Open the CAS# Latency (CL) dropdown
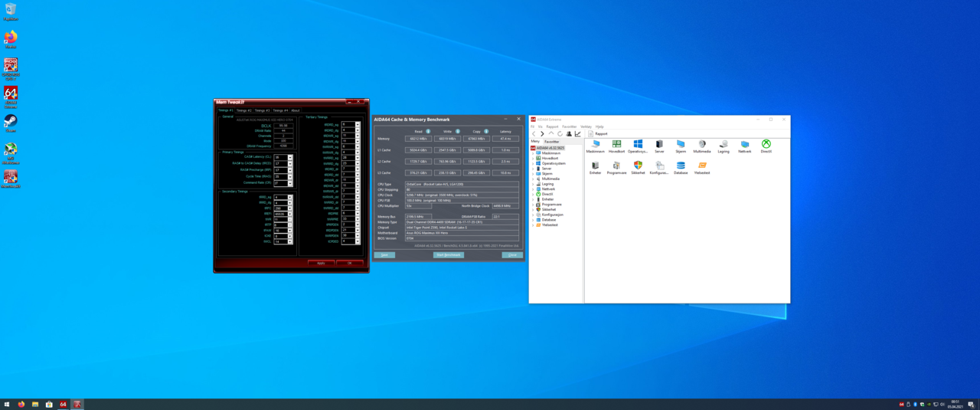The image size is (980, 410). pos(290,157)
